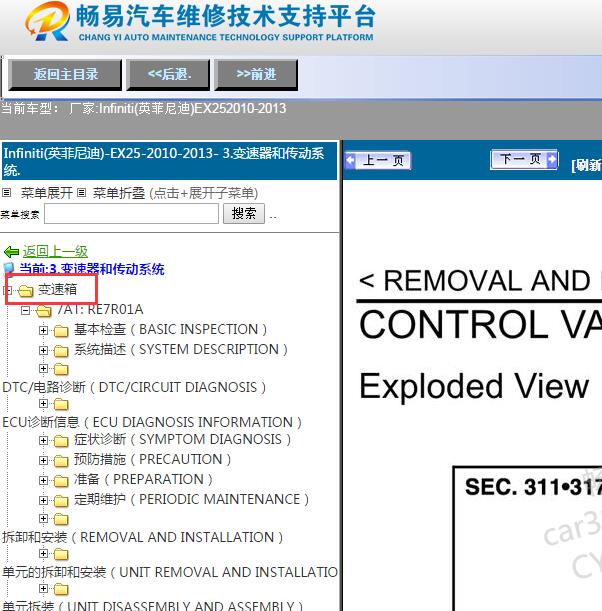
Task: Click the 变速箱 folder icon
Action: click(26, 290)
